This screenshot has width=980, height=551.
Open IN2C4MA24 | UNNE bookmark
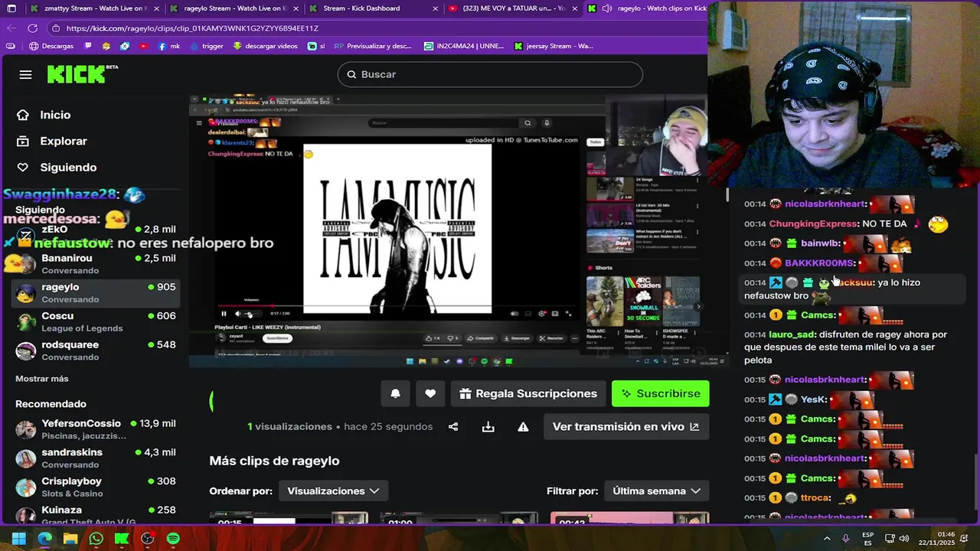click(464, 46)
